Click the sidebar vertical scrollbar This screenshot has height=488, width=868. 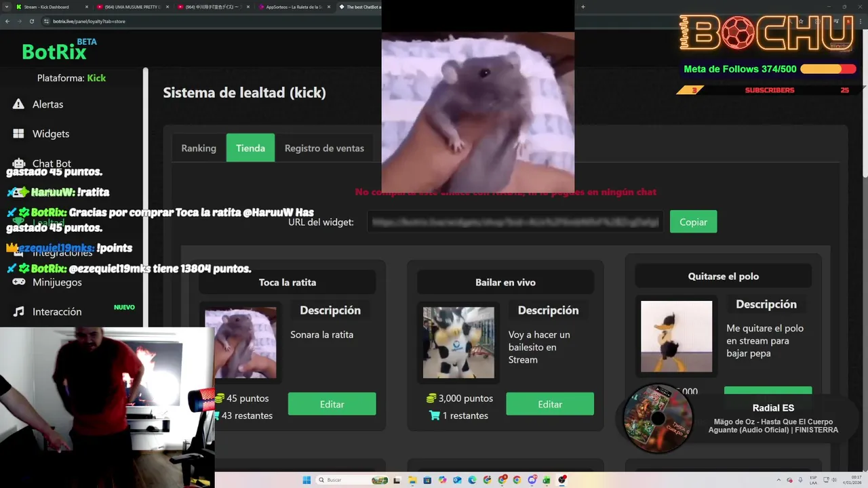(145, 197)
